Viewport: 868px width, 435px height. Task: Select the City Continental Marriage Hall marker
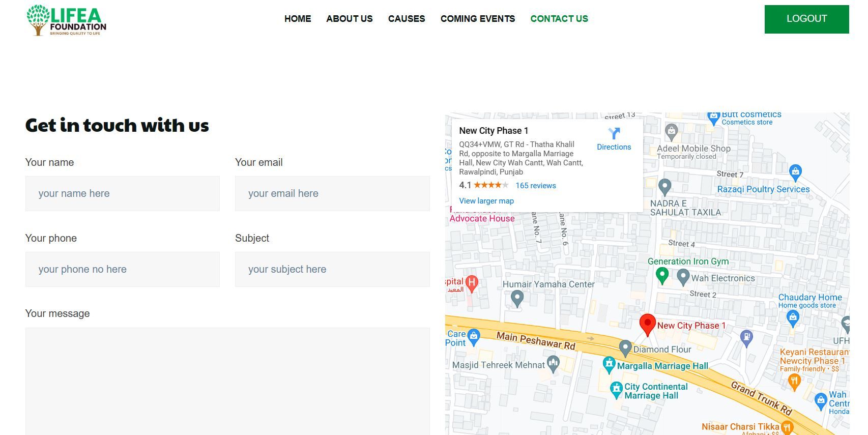[x=616, y=390]
